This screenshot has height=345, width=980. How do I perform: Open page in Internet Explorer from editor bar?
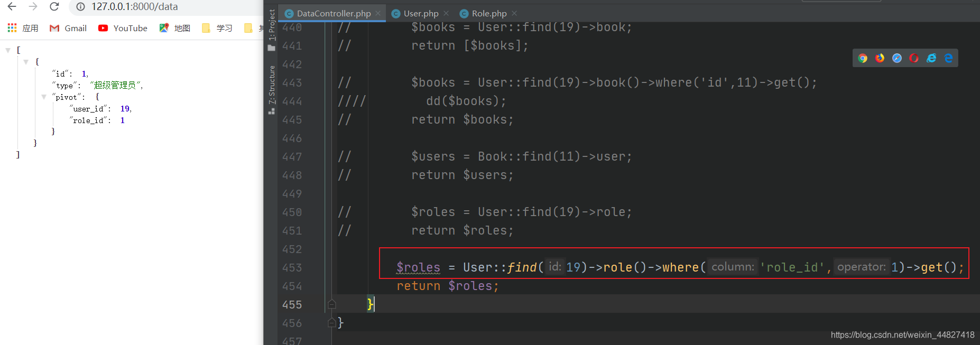click(931, 58)
